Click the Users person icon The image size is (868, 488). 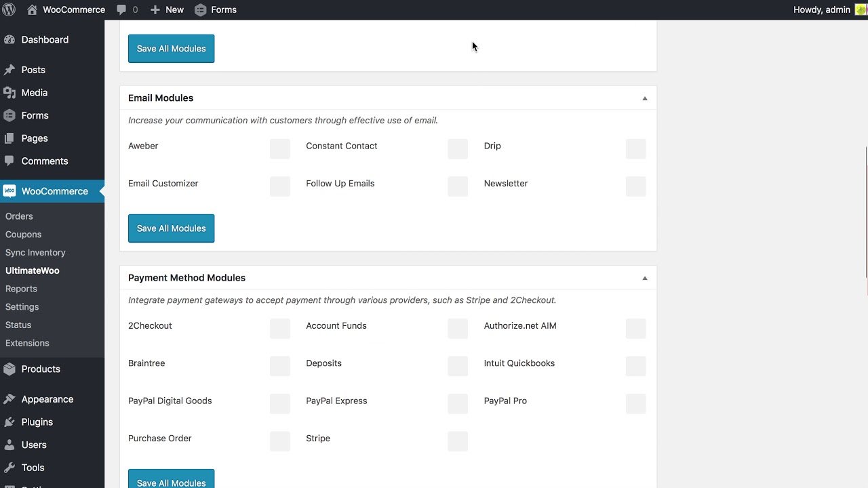9,445
